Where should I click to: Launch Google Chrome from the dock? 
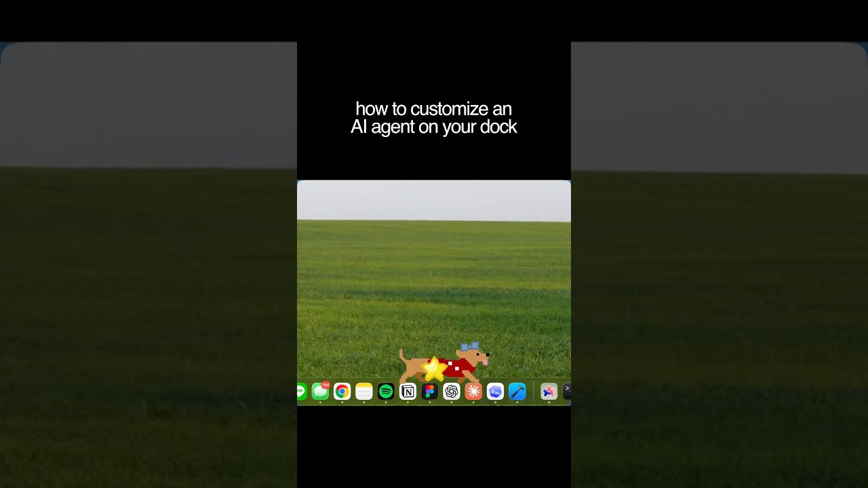[x=342, y=391]
